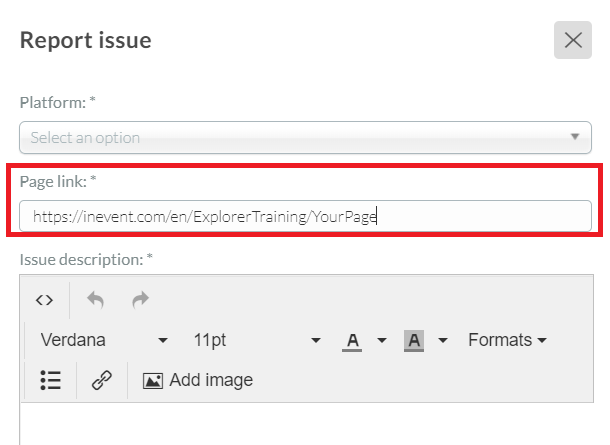610x445 pixels.
Task: Expand the text color dropdown arrow
Action: 382,341
